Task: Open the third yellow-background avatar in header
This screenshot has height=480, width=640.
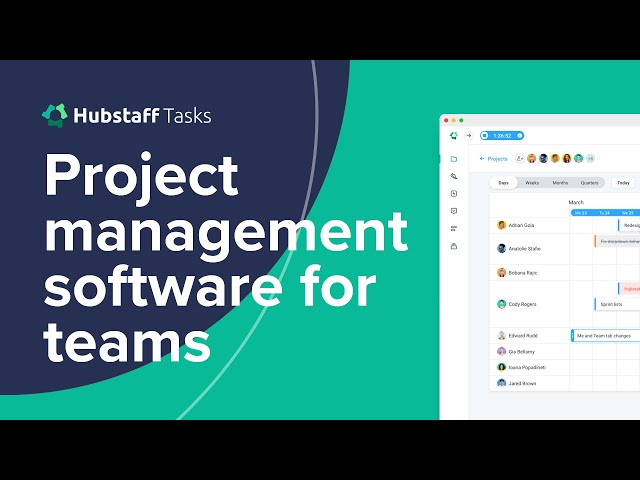Action: pos(555,158)
